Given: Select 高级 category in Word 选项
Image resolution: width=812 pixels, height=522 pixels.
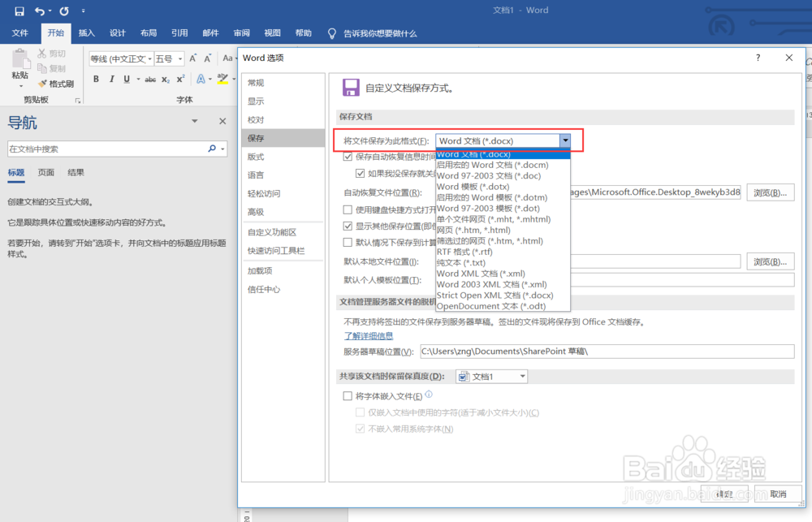Looking at the screenshot, I should 283,212.
